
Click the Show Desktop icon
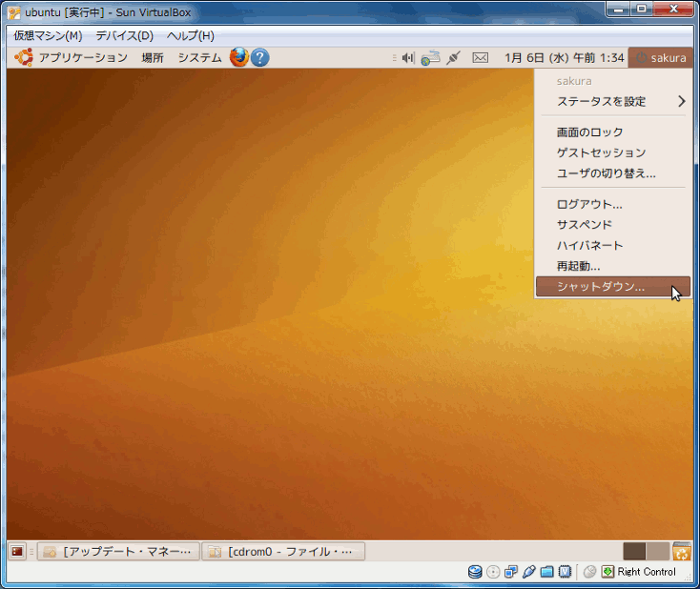pos(17,551)
